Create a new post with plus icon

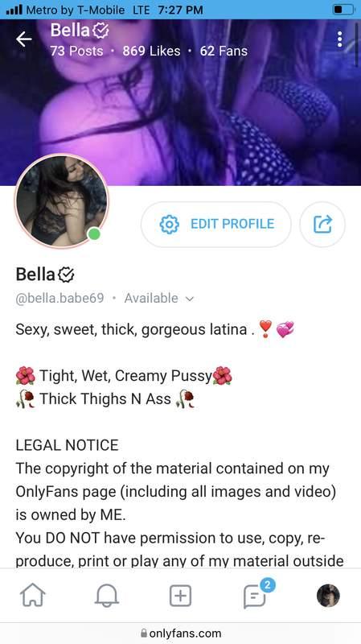click(180, 596)
